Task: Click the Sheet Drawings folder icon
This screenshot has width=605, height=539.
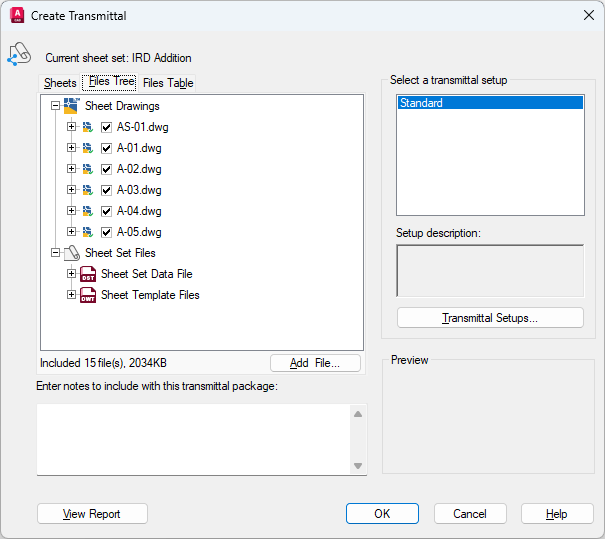Action: click(71, 106)
